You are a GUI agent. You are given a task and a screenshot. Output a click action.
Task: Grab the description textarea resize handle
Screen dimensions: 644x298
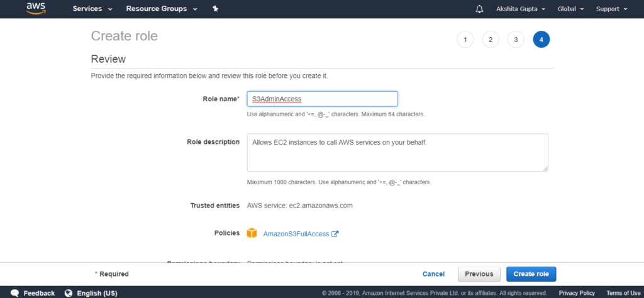[545, 168]
